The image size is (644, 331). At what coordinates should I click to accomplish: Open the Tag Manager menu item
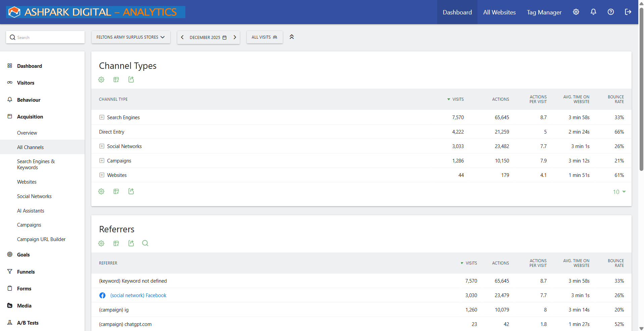[x=544, y=12]
